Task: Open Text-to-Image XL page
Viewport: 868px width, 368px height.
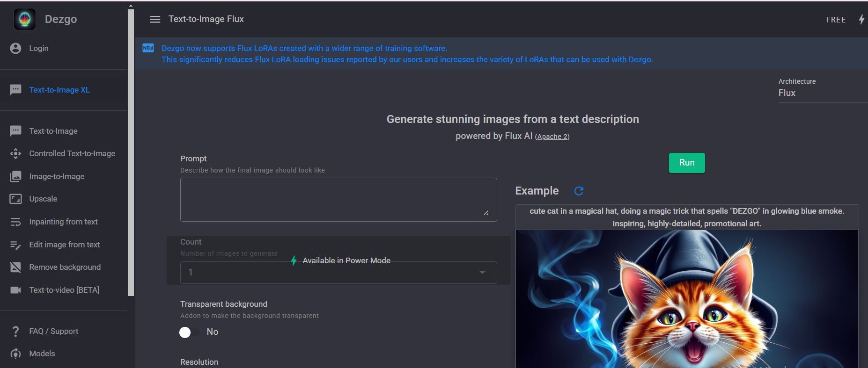Action: [x=59, y=90]
